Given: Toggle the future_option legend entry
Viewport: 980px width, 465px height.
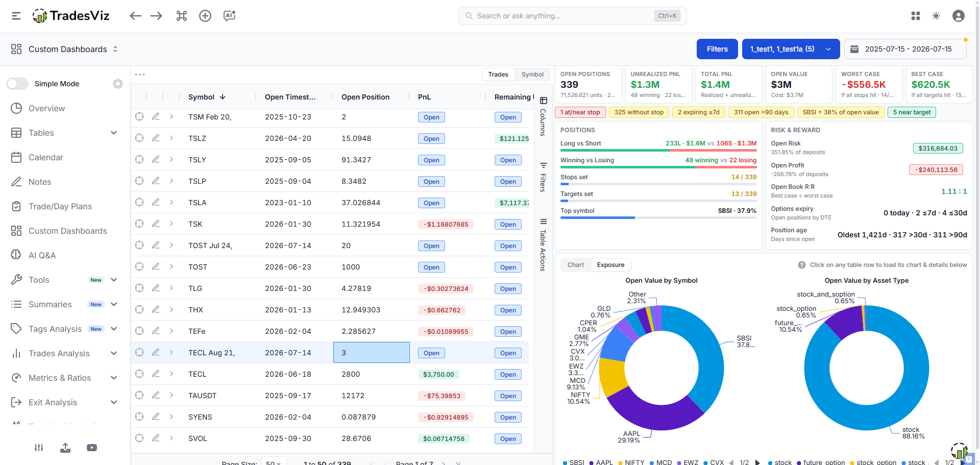Looking at the screenshot, I should point(821,462).
